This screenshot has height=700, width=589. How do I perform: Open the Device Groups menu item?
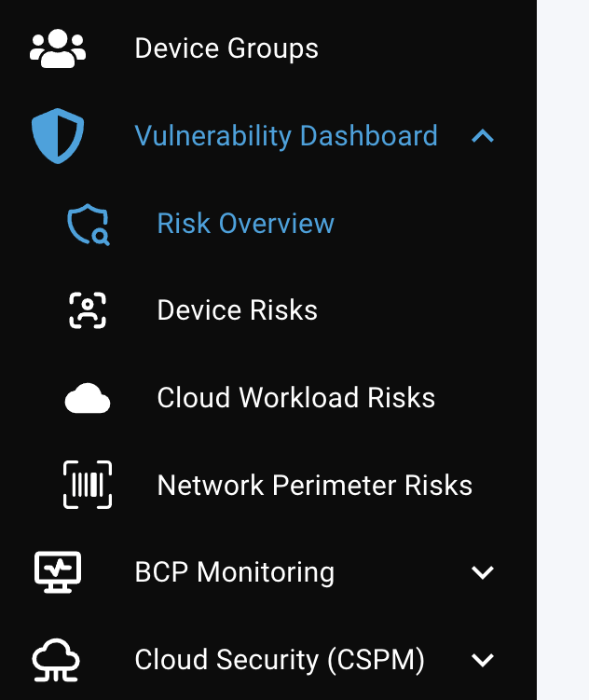(226, 48)
